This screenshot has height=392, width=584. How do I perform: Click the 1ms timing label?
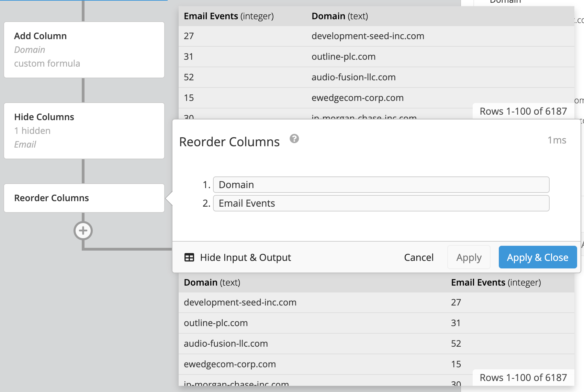[x=557, y=140]
